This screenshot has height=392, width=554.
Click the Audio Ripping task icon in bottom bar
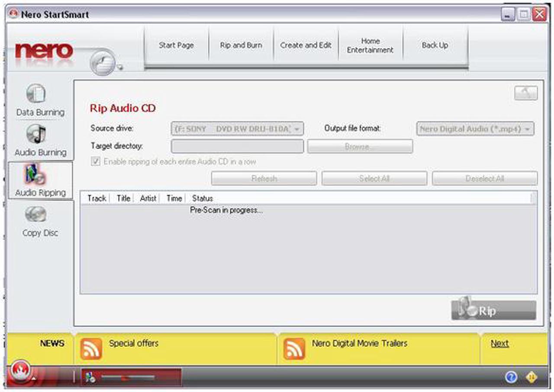click(90, 378)
